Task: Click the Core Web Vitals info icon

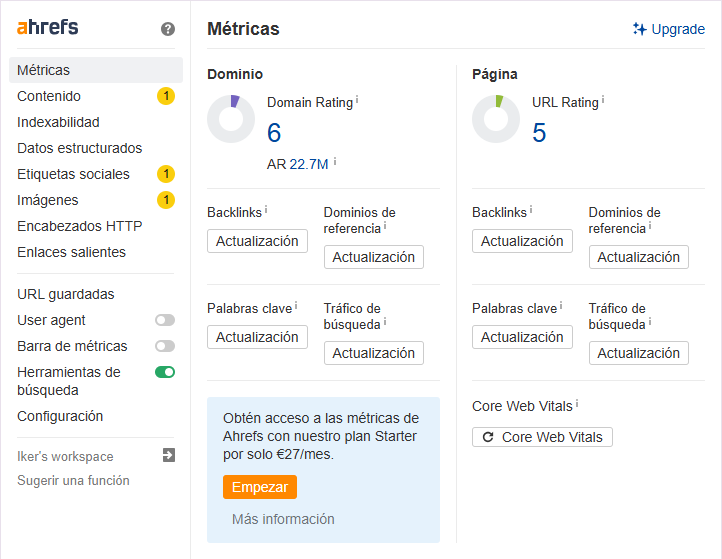Action: click(576, 403)
